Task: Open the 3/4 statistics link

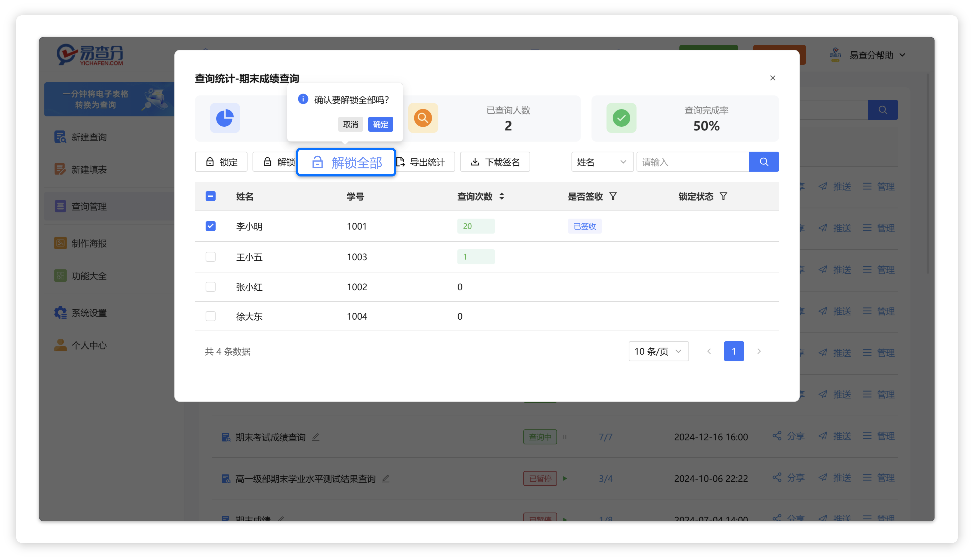Action: (x=605, y=478)
